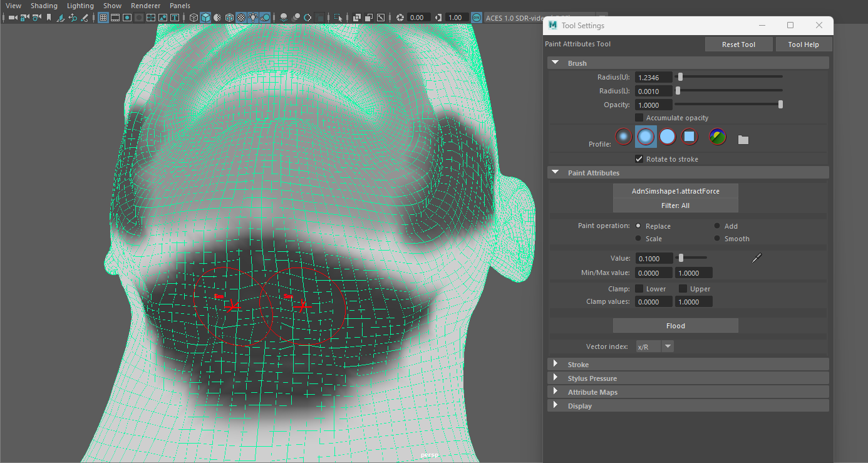Toggle the viewport grid icon
Image resolution: width=868 pixels, height=463 pixels.
tap(103, 18)
